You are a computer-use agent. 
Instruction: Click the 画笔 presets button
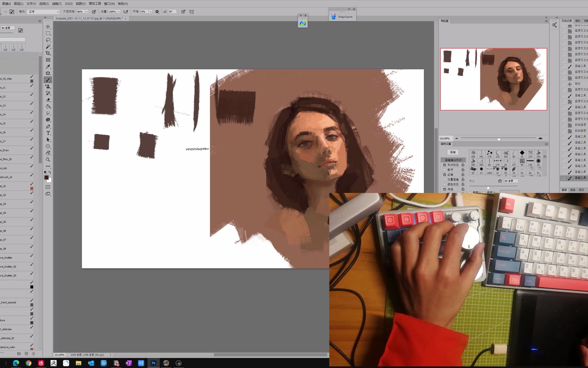point(453,152)
